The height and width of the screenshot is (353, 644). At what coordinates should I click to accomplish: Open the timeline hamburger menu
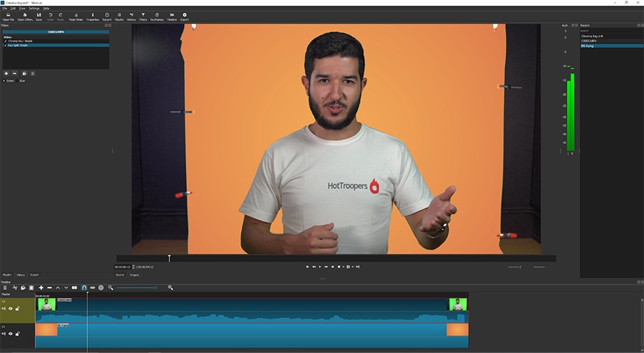[x=5, y=288]
